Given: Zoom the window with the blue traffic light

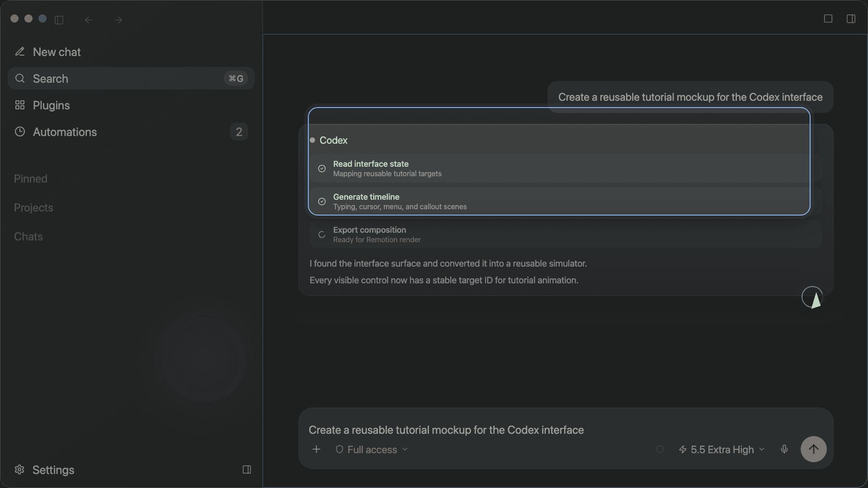Looking at the screenshot, I should point(42,19).
